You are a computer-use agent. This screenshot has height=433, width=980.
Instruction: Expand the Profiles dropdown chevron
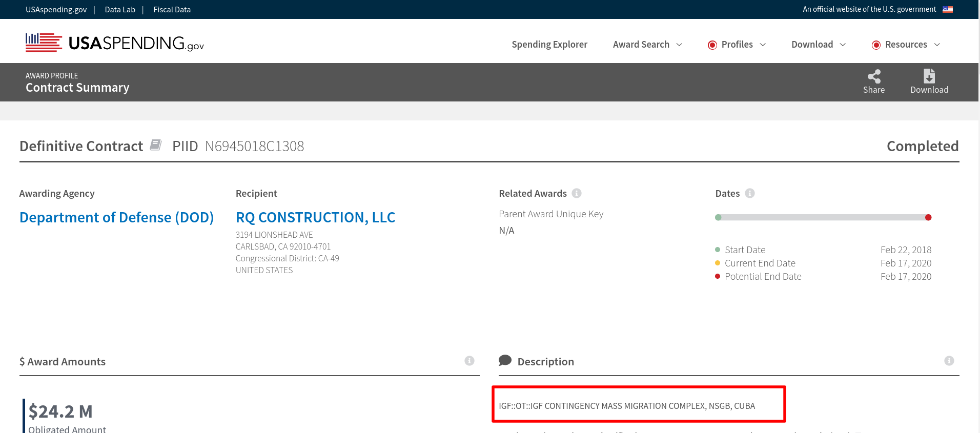763,45
